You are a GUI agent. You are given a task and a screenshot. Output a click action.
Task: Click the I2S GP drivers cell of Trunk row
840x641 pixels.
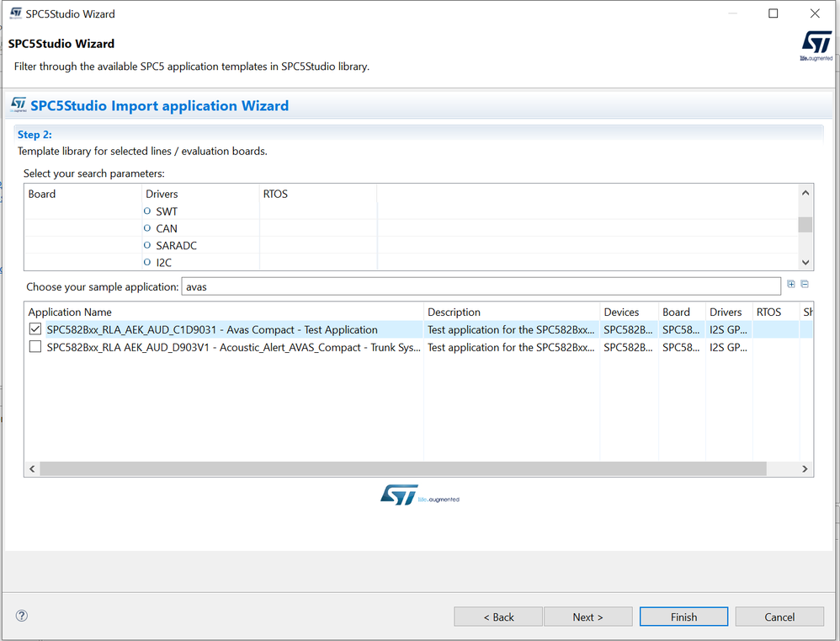tap(729, 347)
